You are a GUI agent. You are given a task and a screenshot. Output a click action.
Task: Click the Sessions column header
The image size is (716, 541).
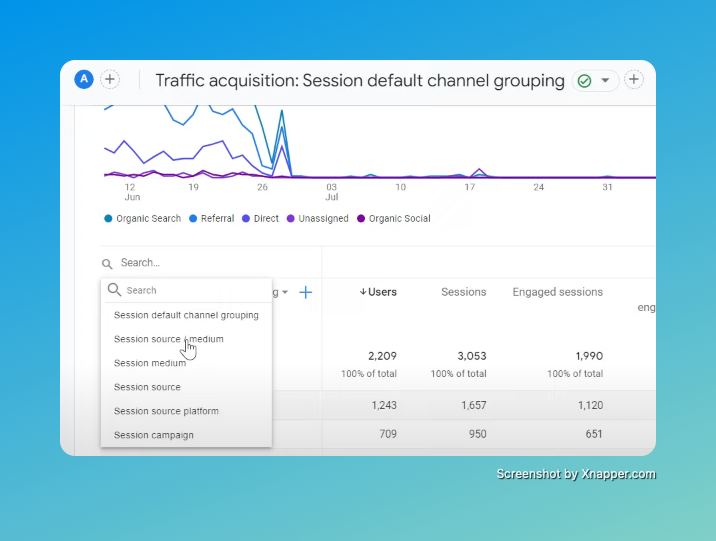click(x=463, y=292)
